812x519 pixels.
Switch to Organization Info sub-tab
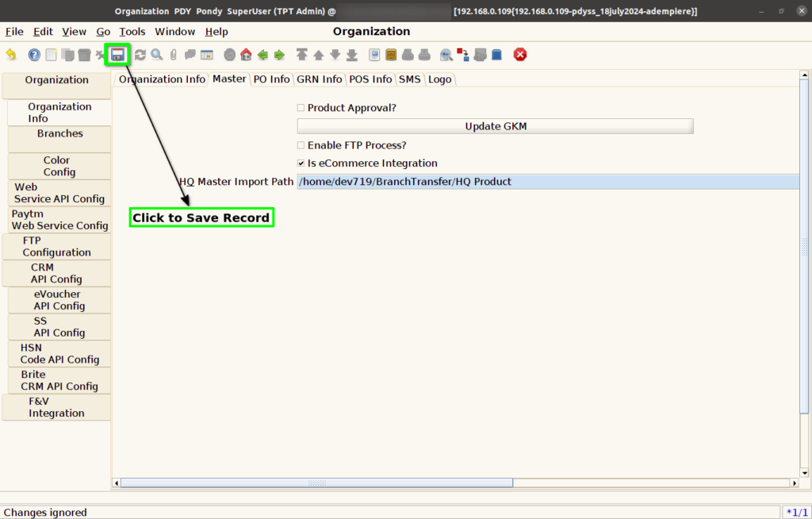click(x=162, y=79)
